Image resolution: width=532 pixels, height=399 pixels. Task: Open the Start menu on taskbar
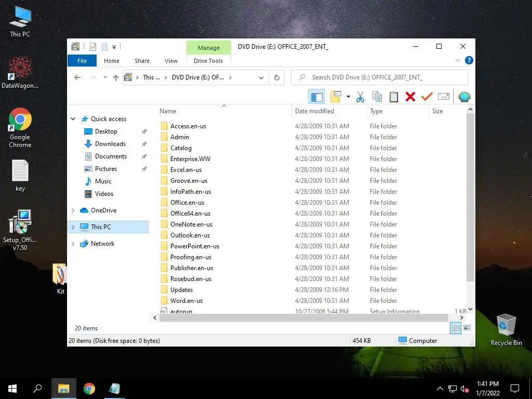(12, 389)
